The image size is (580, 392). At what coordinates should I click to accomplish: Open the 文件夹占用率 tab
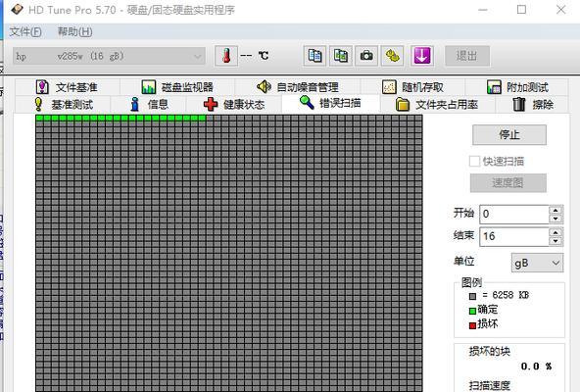pyautogui.click(x=437, y=105)
